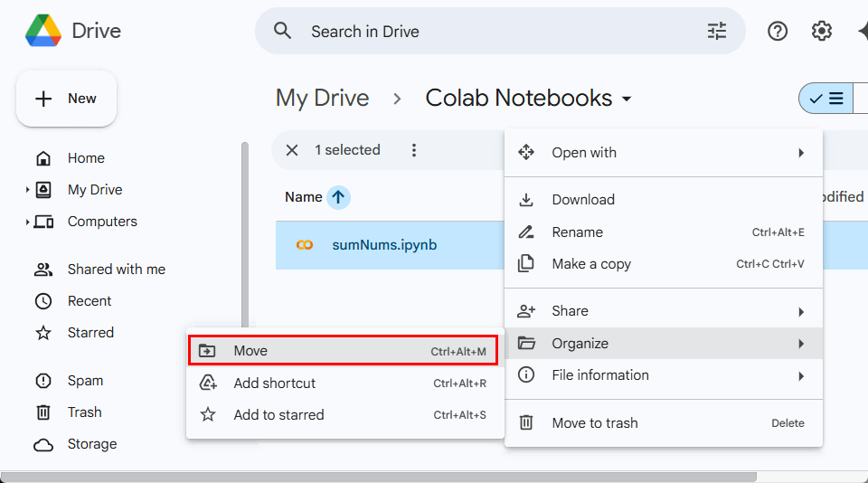
Task: Click the Google Drive logo
Action: coord(43,31)
